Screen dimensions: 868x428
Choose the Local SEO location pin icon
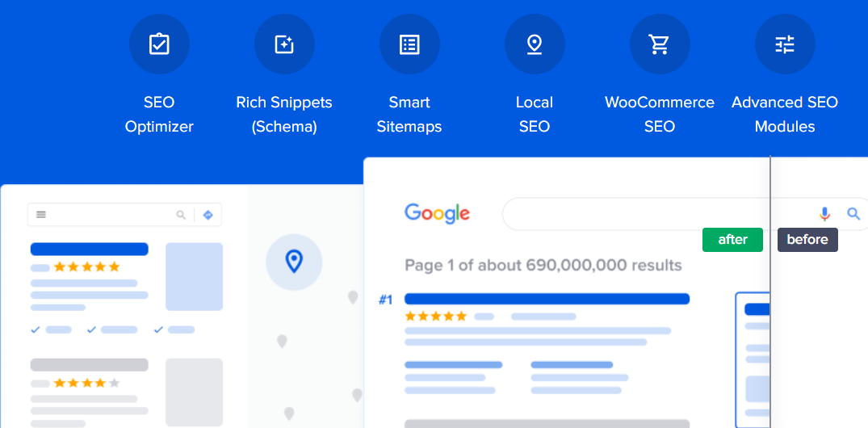click(x=535, y=44)
